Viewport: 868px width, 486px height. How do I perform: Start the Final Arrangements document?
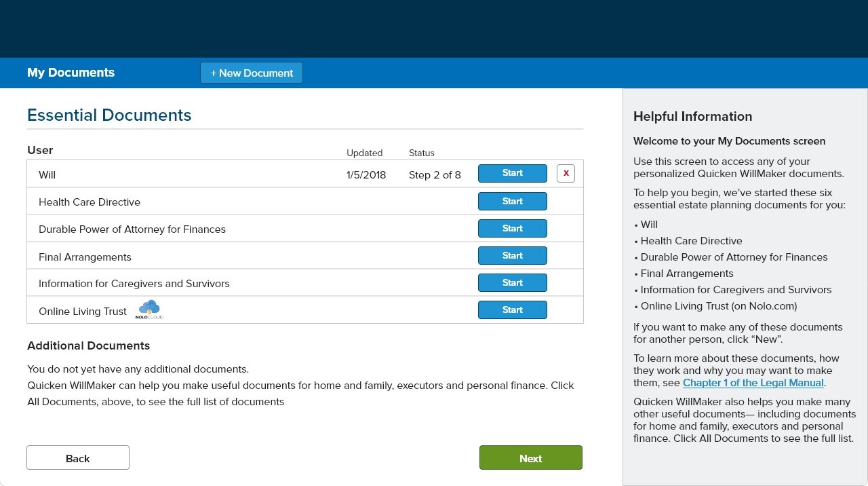tap(512, 256)
